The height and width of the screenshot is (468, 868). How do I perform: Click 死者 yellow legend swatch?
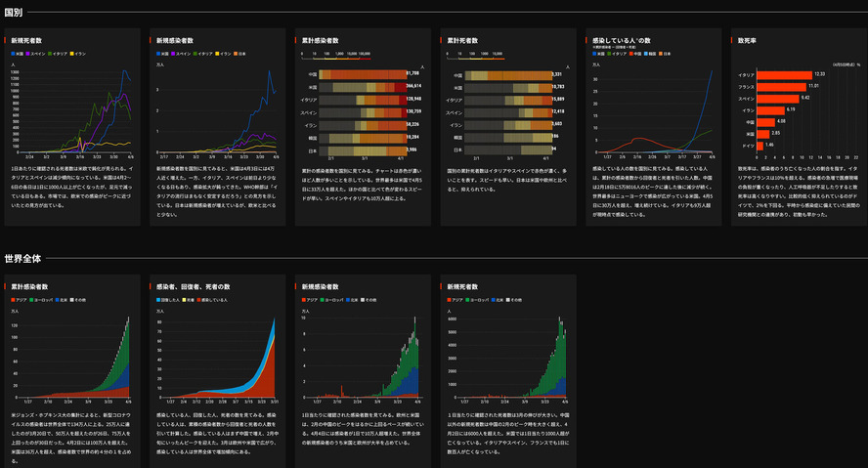coord(184,300)
